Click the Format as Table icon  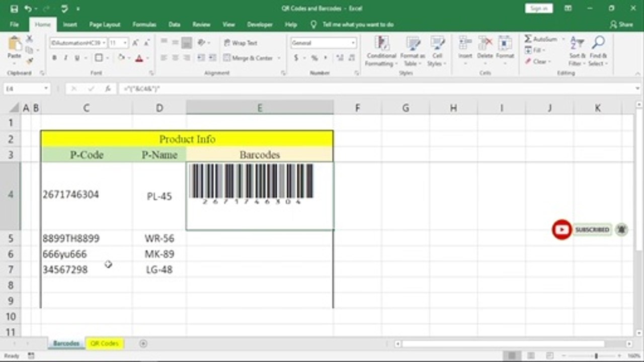413,43
